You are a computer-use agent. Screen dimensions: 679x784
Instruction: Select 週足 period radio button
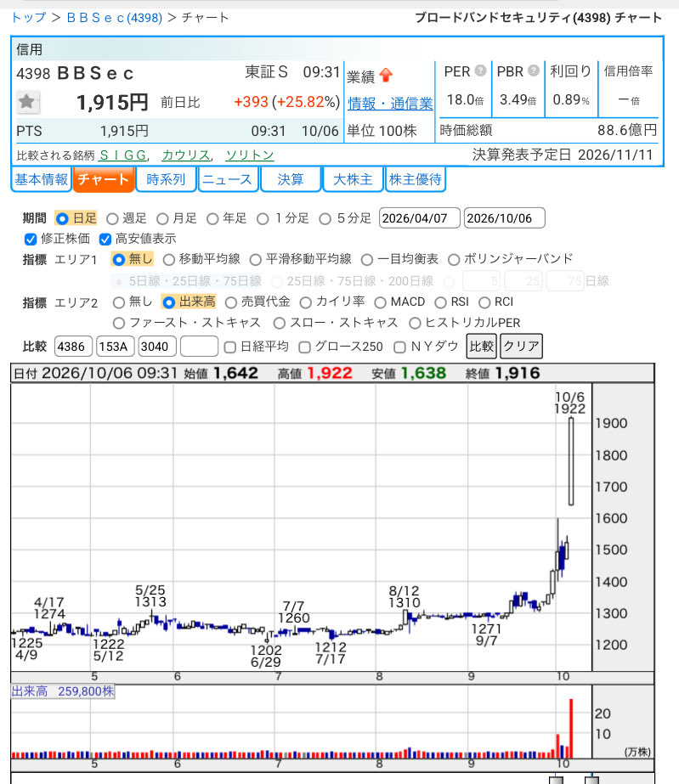(x=112, y=219)
